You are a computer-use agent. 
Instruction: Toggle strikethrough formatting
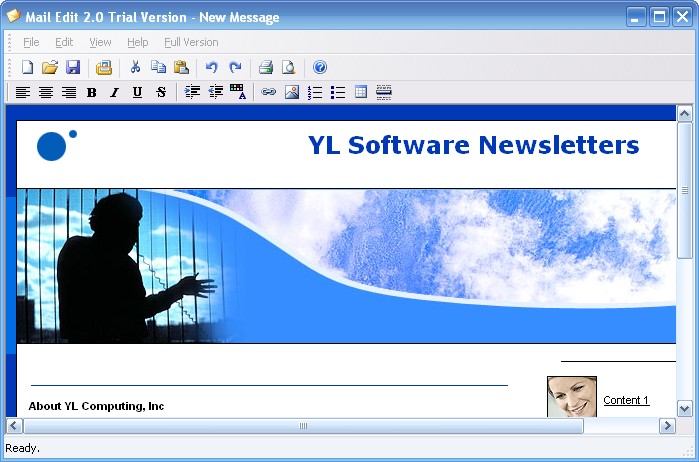(161, 92)
